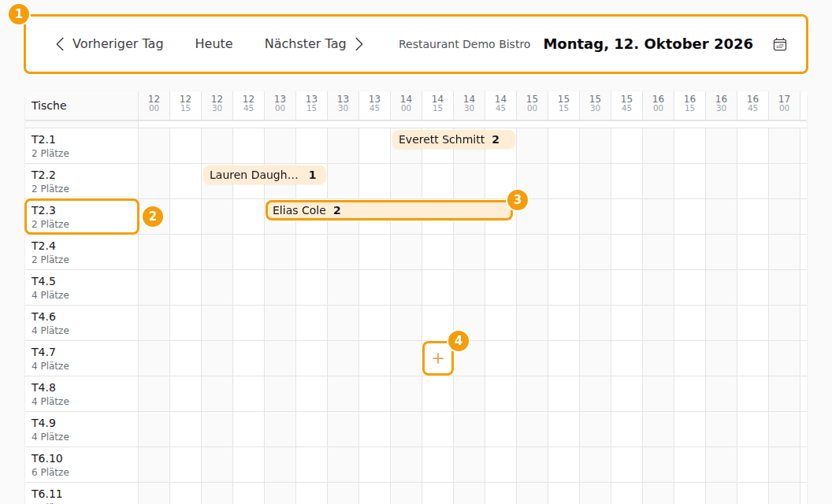
Task: Click the date heading Montag, 12. Oktober 2026
Action: [x=648, y=44]
